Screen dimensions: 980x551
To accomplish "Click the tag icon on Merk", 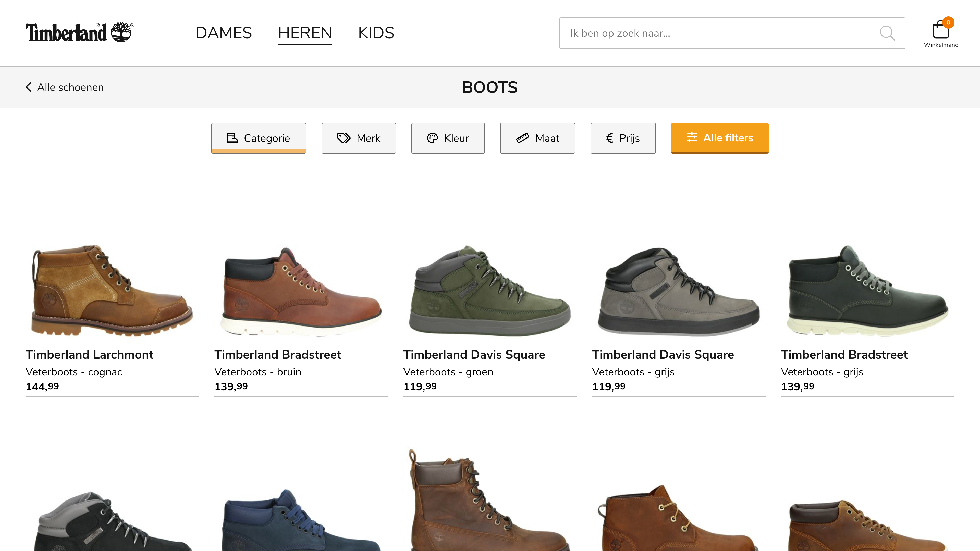I will coord(344,138).
